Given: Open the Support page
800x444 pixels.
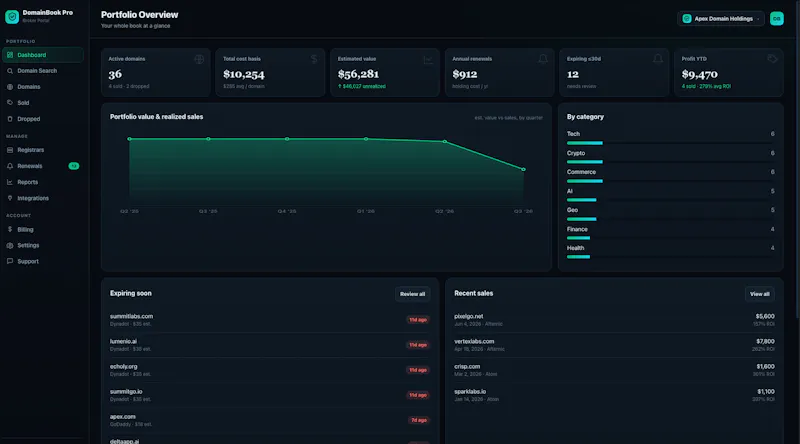Looking at the screenshot, I should (43, 261).
